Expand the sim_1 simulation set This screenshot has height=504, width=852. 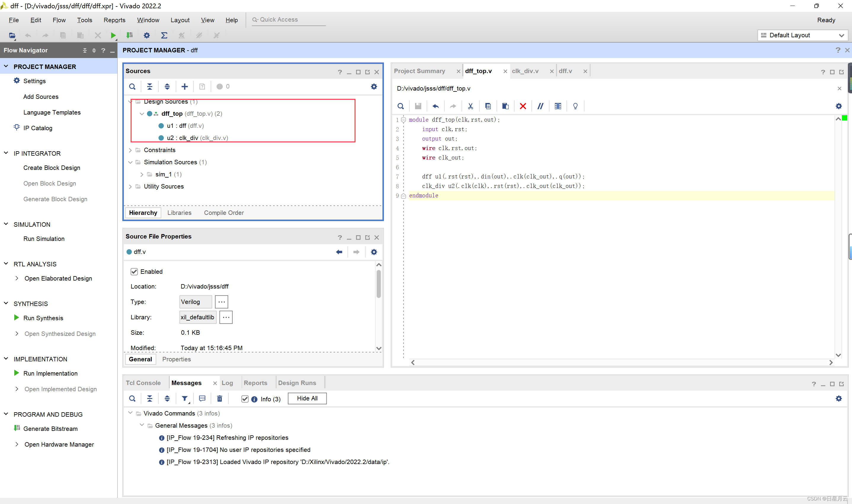point(142,175)
